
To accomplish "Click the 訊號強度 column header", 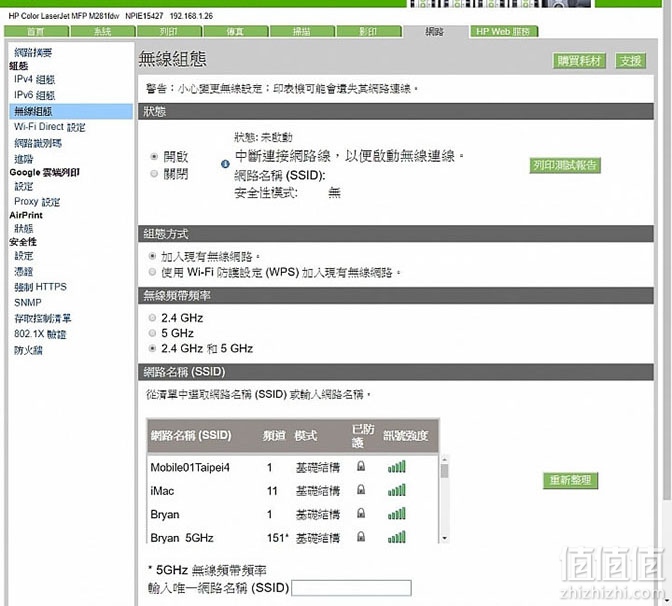I will (x=405, y=435).
